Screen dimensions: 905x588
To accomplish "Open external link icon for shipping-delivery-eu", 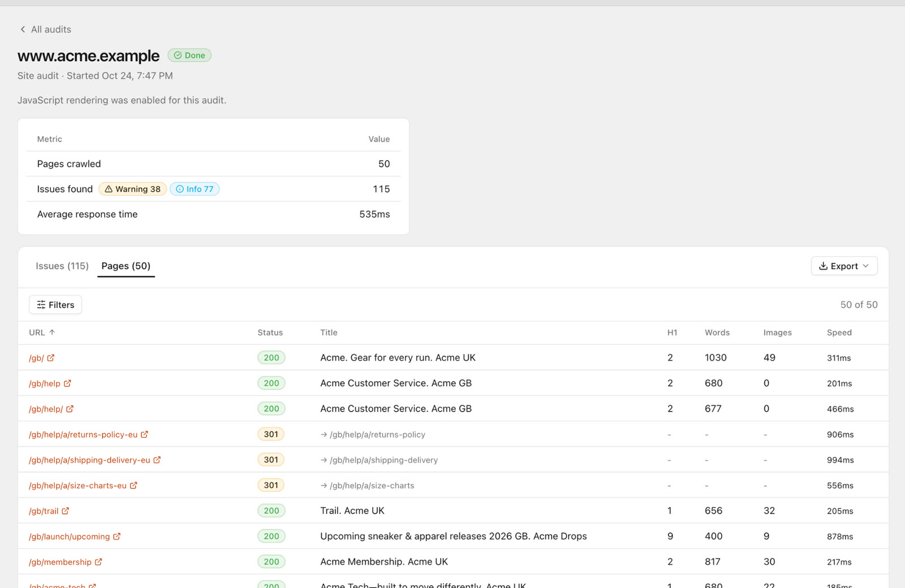I will [x=157, y=460].
